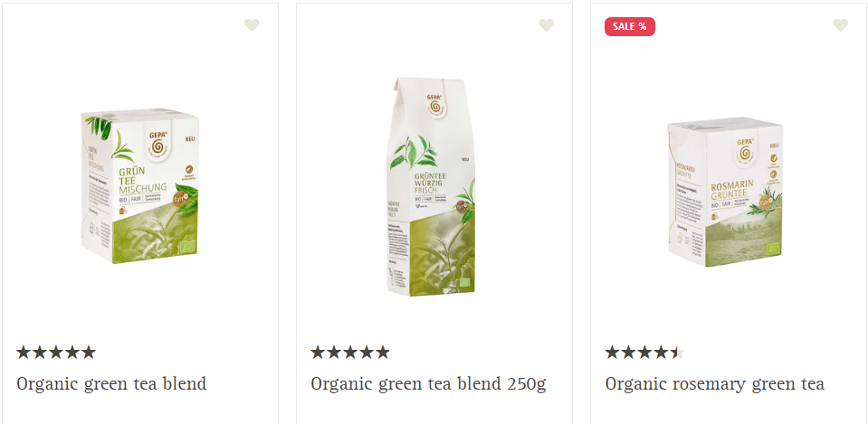
Task: Click the 4.5 star rating of rosemary tea
Action: [x=644, y=353]
